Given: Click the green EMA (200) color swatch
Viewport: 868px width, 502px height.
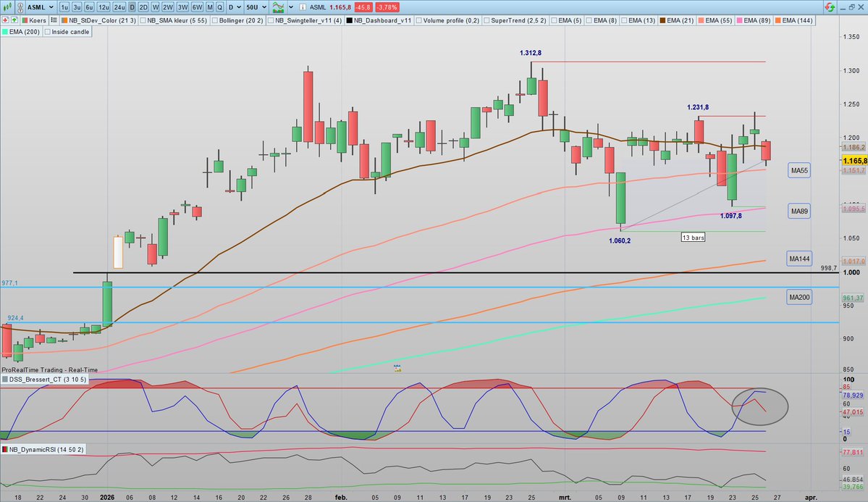Looking at the screenshot, I should point(5,32).
